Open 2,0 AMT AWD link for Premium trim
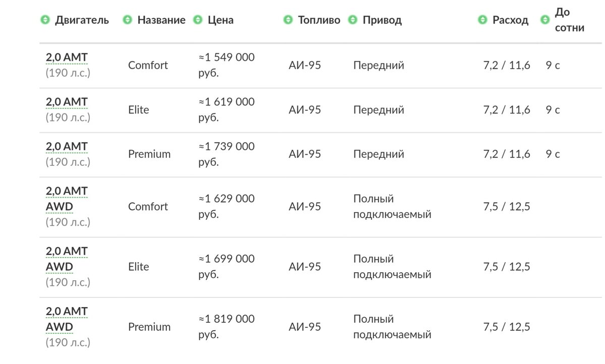 [x=67, y=319]
